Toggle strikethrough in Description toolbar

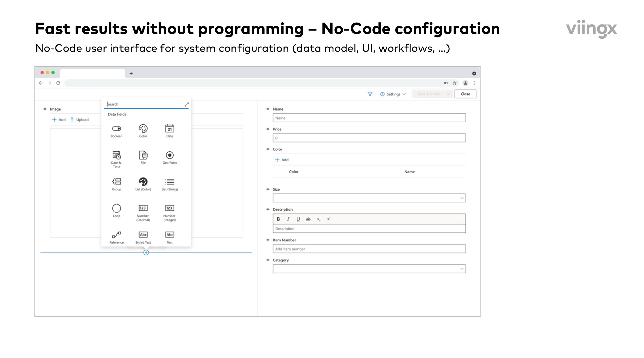pyautogui.click(x=308, y=219)
